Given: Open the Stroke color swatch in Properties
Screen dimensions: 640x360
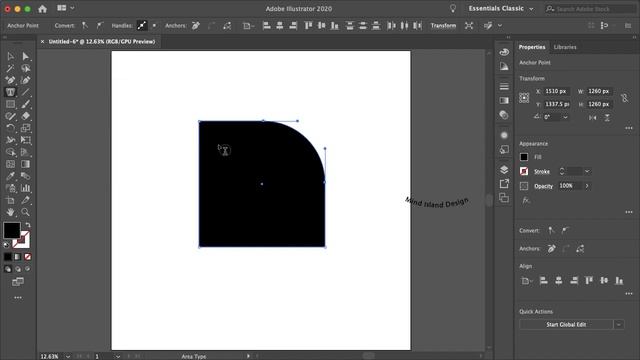Looking at the screenshot, I should coord(524,171).
